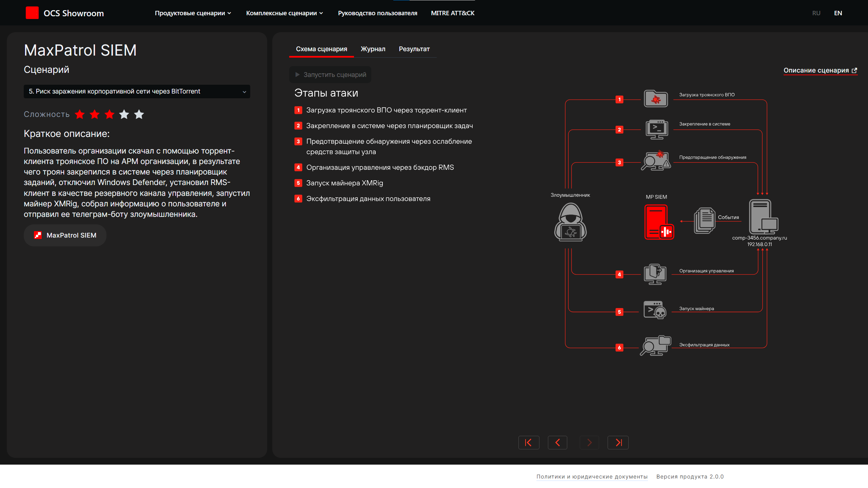
Task: Open the MITRE ATT&CK page
Action: coord(453,13)
